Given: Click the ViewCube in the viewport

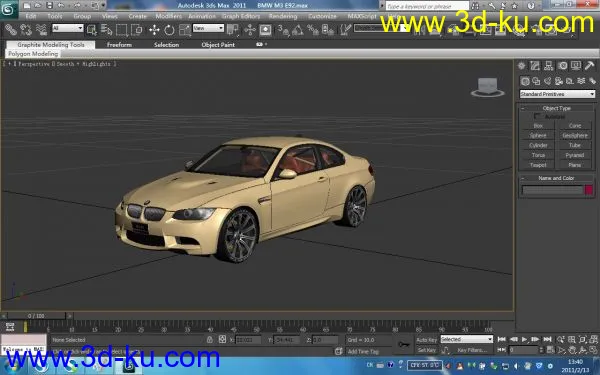Looking at the screenshot, I should pos(488,87).
